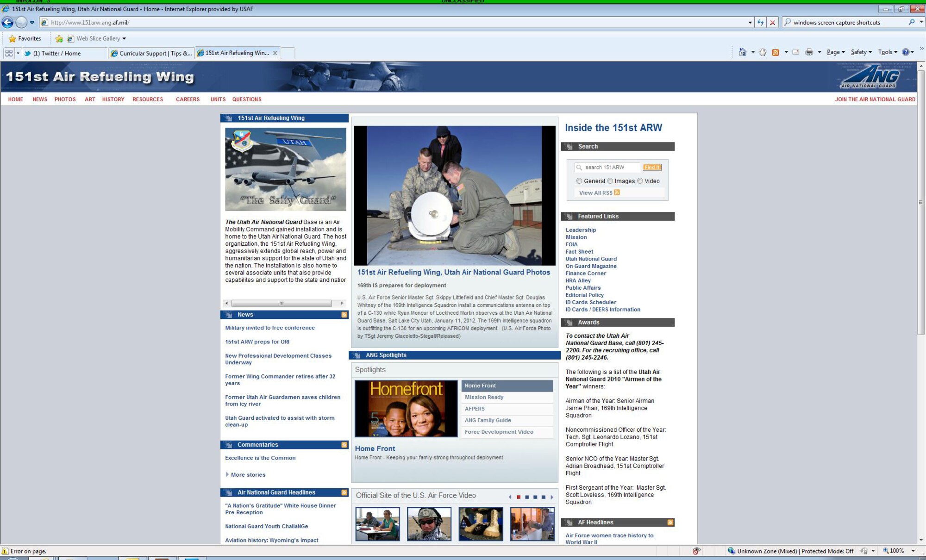This screenshot has height=560, width=926.
Task: Open the PHOTOS site menu item
Action: pos(65,100)
